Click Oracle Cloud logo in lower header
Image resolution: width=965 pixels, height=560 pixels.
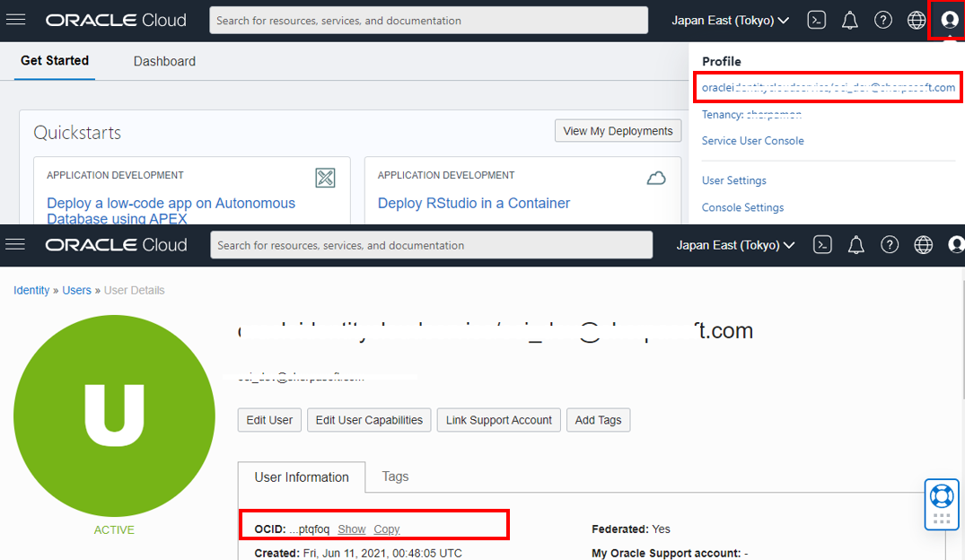[116, 245]
